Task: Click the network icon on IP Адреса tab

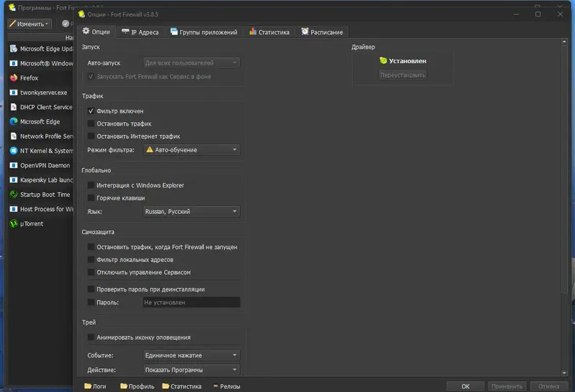Action: (x=125, y=32)
